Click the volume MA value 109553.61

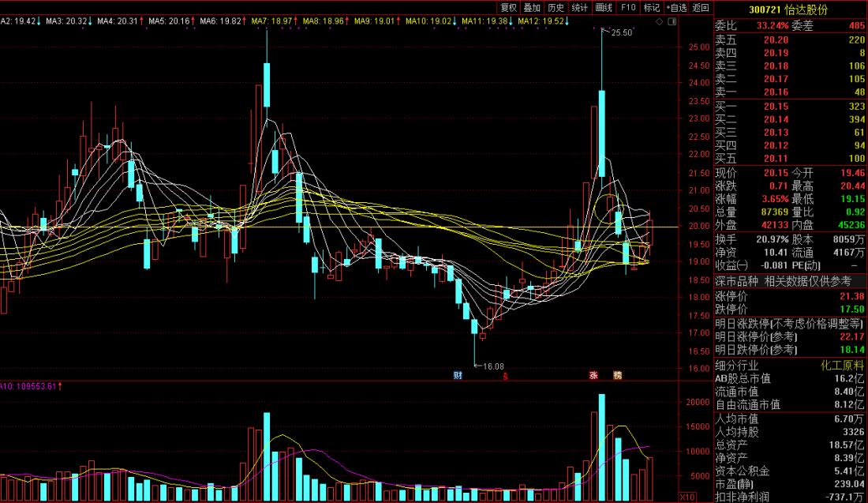[x=35, y=386]
